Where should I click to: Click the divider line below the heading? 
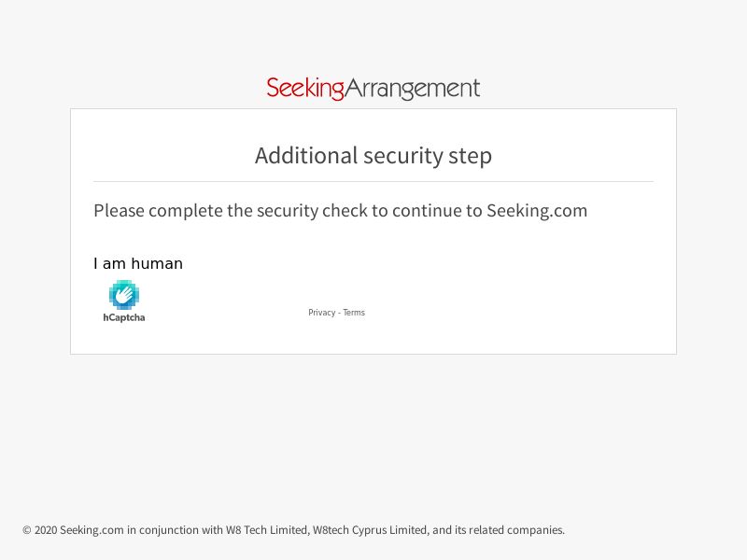click(373, 181)
